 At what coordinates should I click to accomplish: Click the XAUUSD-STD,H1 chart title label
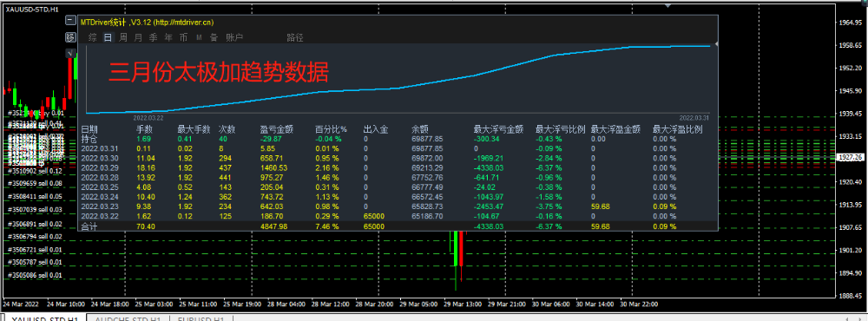click(32, 9)
